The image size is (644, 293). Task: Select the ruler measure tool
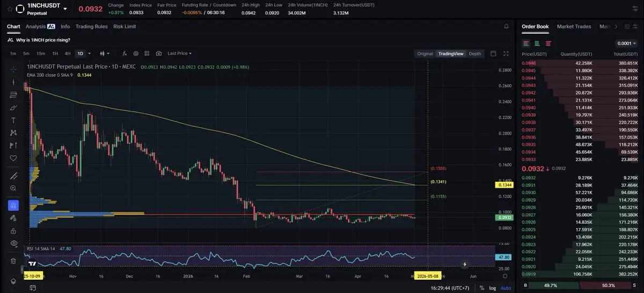tap(13, 175)
